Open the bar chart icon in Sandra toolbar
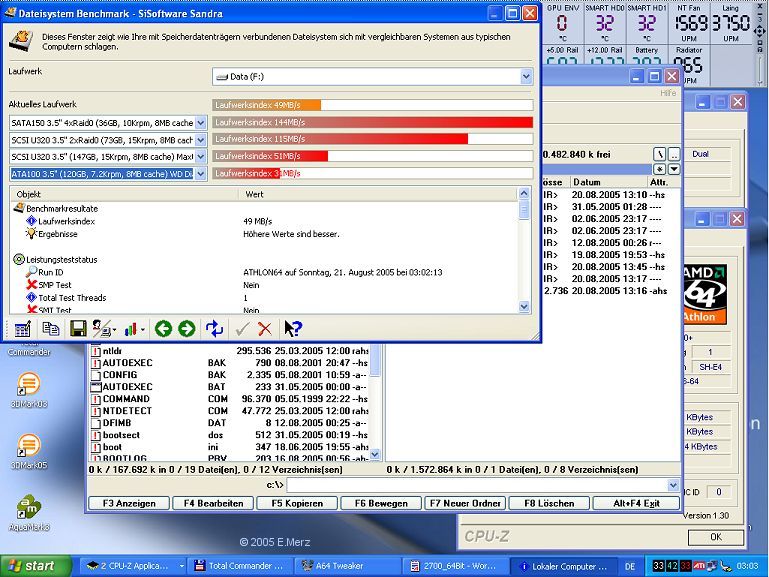 130,329
